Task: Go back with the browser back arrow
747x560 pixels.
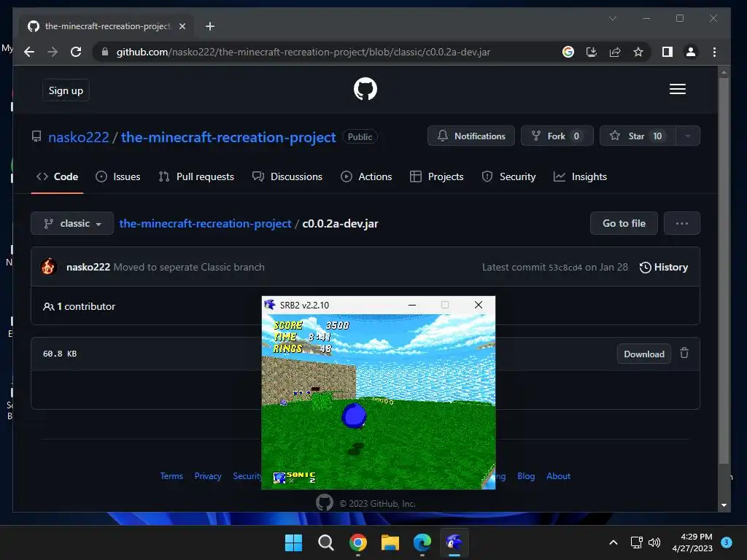Action: 29,52
